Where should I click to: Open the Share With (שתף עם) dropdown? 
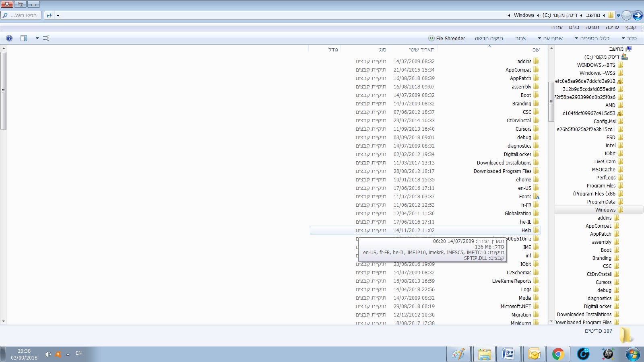550,38
